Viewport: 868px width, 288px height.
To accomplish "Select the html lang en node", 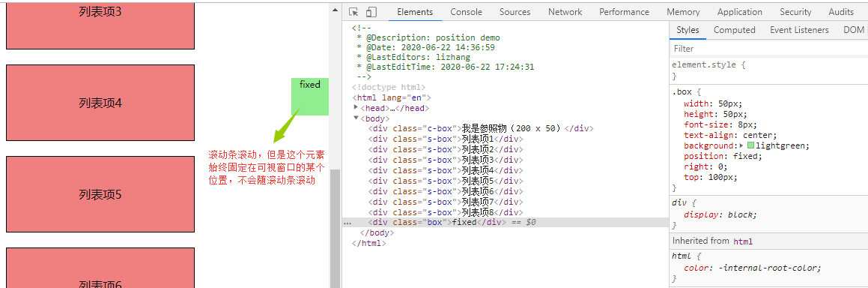I will click(x=391, y=97).
